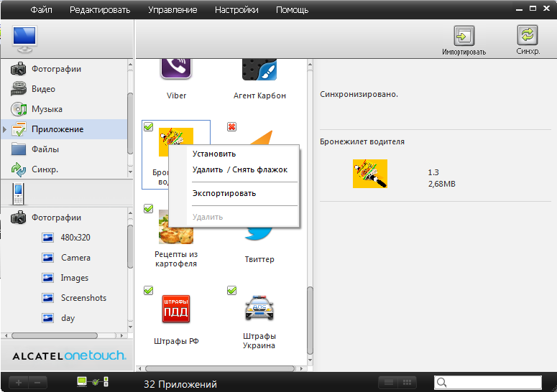
Task: Choose Экспортировать from the context menu
Action: (224, 193)
